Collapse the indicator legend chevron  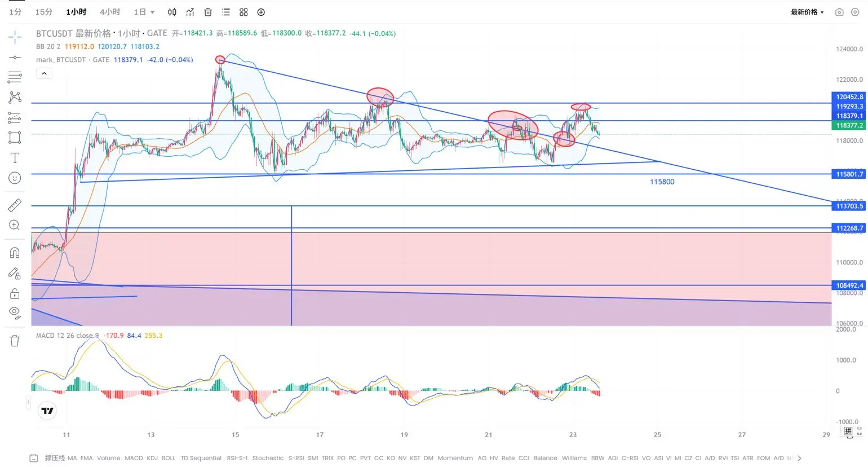tap(44, 73)
